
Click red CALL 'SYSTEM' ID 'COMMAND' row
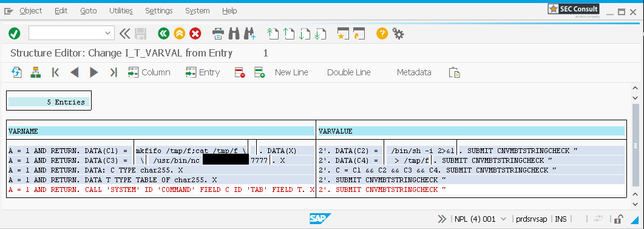point(161,190)
